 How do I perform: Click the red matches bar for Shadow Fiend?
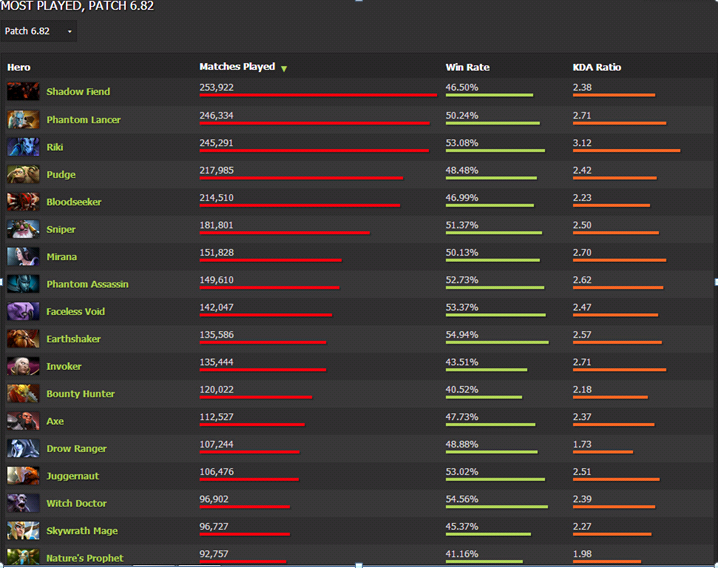318,95
